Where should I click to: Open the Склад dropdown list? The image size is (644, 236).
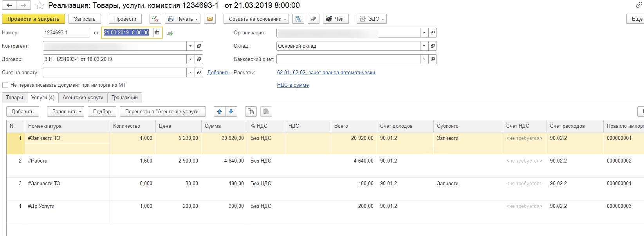[424, 46]
